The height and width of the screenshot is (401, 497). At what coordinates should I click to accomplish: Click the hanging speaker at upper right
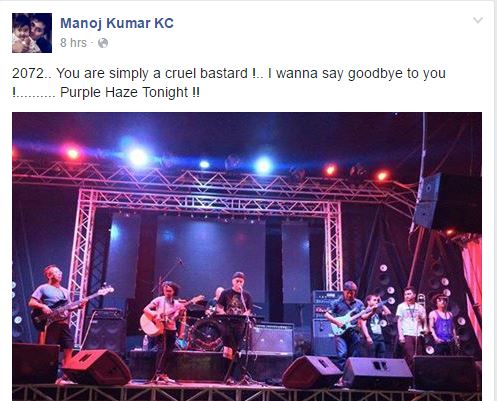coord(447,202)
